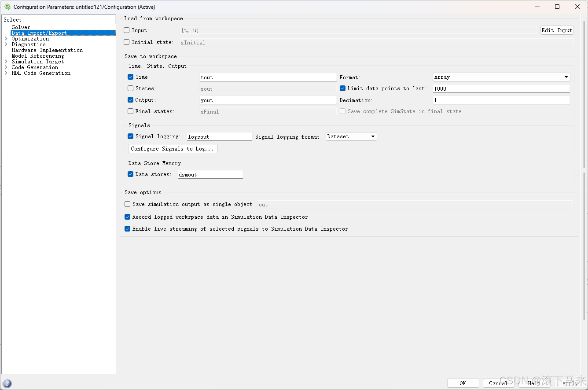Click the Simulink icon in the title bar
Screen dimensions: 588x390
(7, 7)
